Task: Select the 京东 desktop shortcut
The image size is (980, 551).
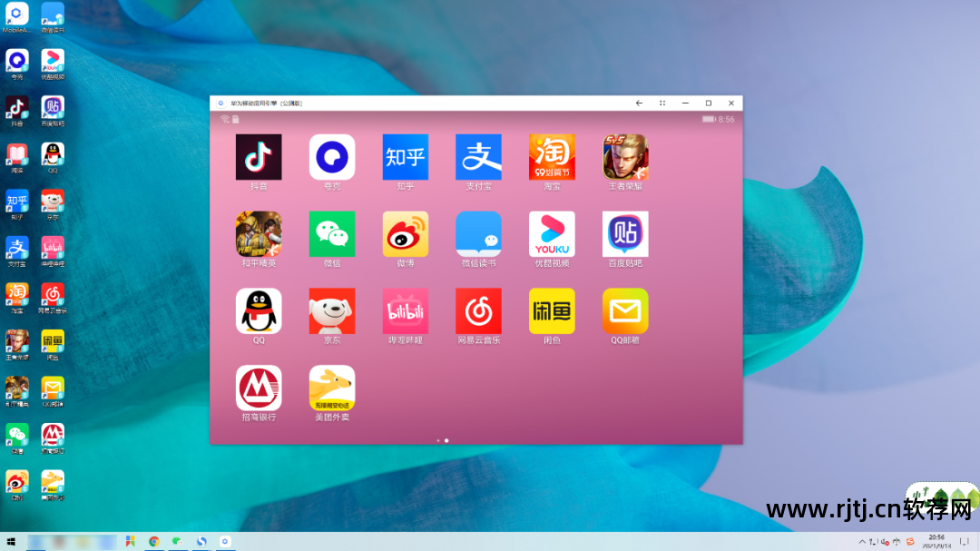Action: [x=53, y=205]
